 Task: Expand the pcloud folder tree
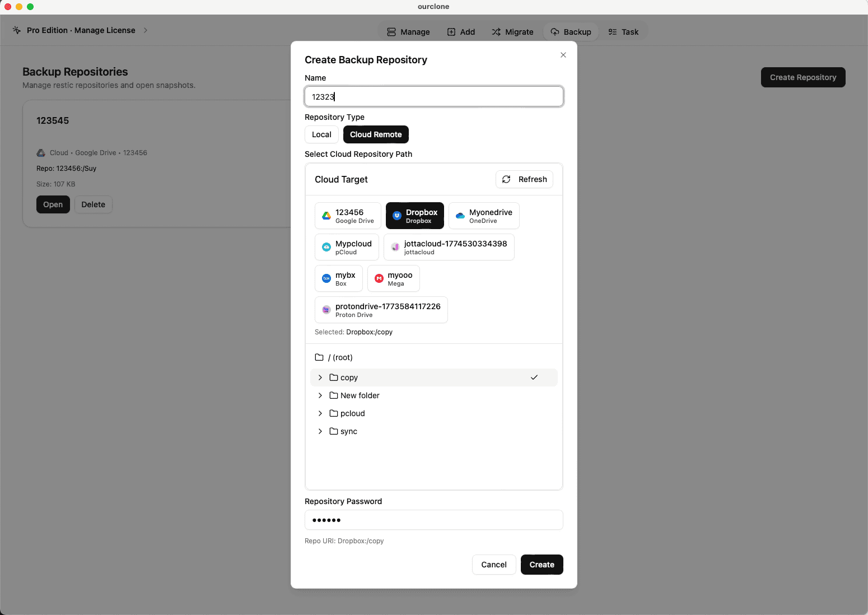(320, 413)
